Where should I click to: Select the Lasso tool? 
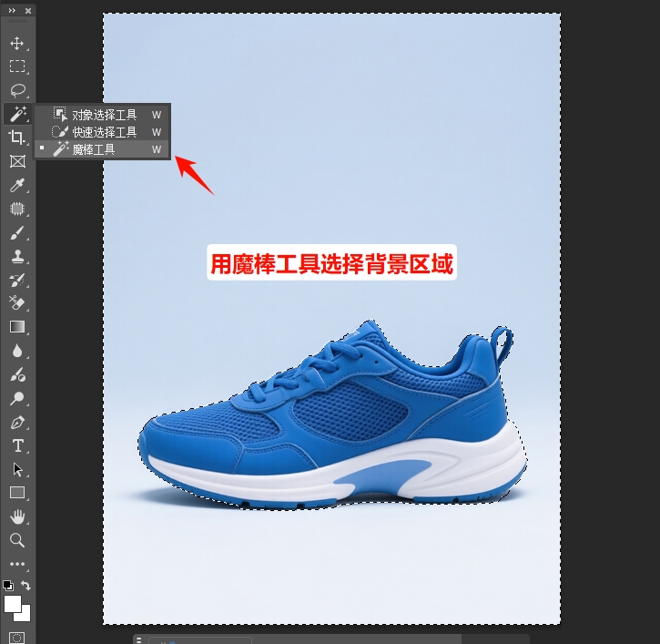click(17, 89)
